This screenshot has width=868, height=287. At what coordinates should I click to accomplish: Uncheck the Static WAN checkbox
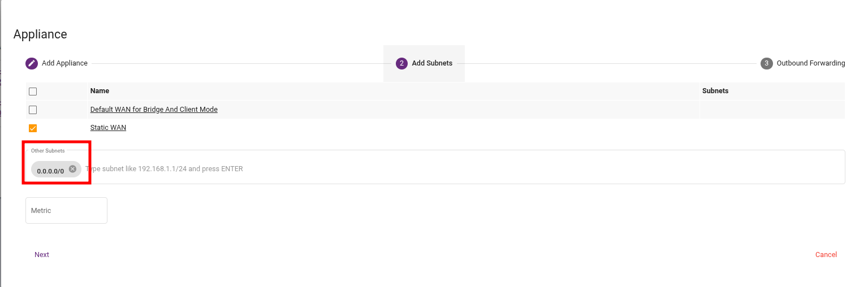point(33,128)
